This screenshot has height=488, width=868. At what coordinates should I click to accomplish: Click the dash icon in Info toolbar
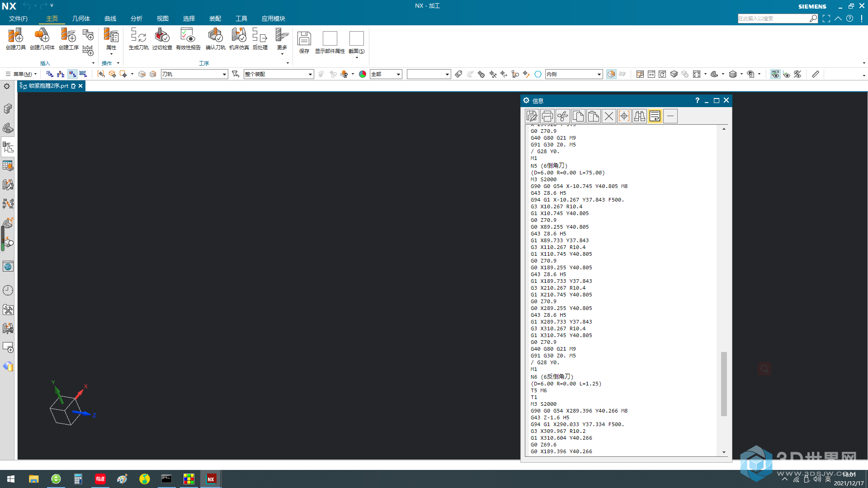670,116
